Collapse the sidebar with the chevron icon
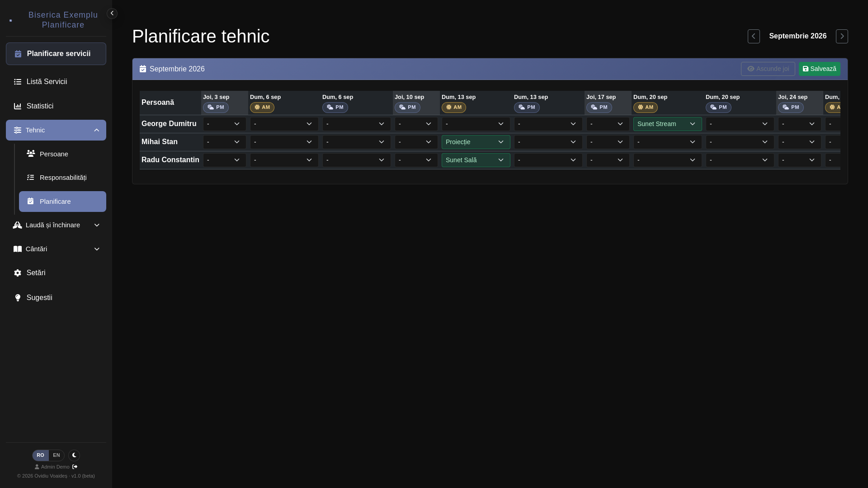868x488 pixels. pos(112,14)
